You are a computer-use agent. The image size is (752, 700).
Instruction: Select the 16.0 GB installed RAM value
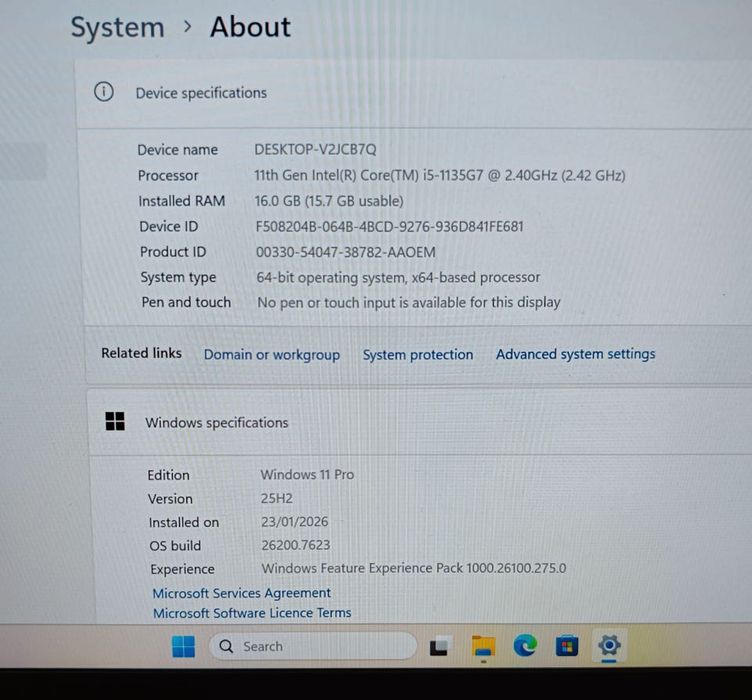(329, 201)
